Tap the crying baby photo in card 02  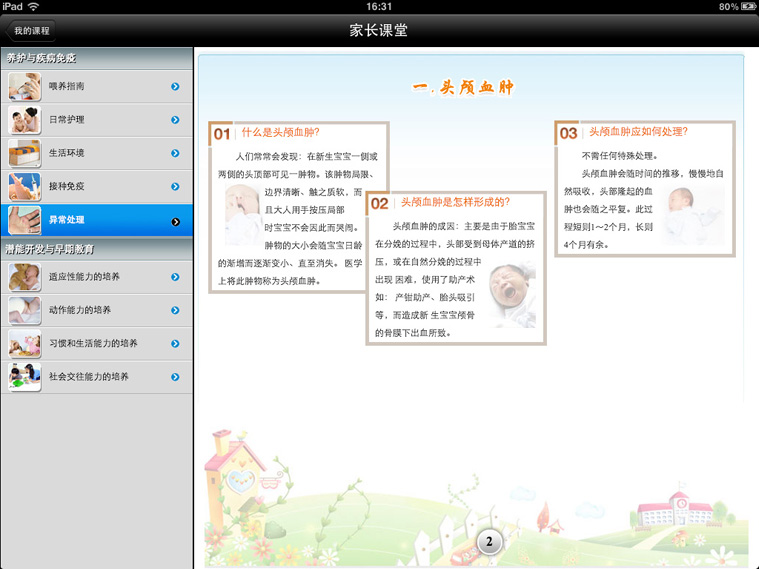(x=512, y=295)
